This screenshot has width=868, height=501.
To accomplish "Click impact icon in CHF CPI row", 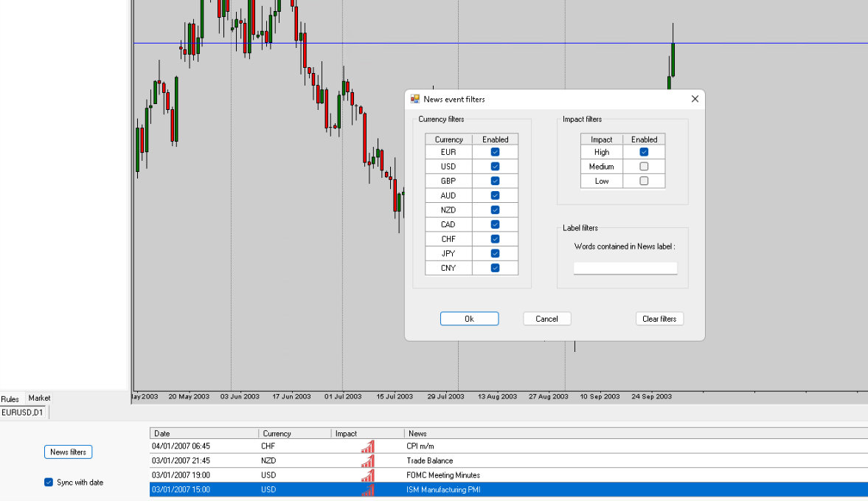I will point(367,446).
